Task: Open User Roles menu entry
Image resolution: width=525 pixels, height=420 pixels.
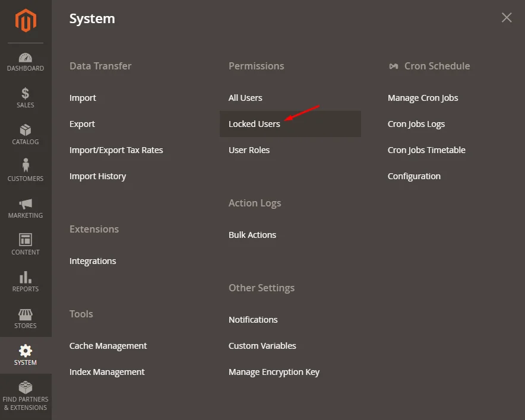Action: pos(249,150)
